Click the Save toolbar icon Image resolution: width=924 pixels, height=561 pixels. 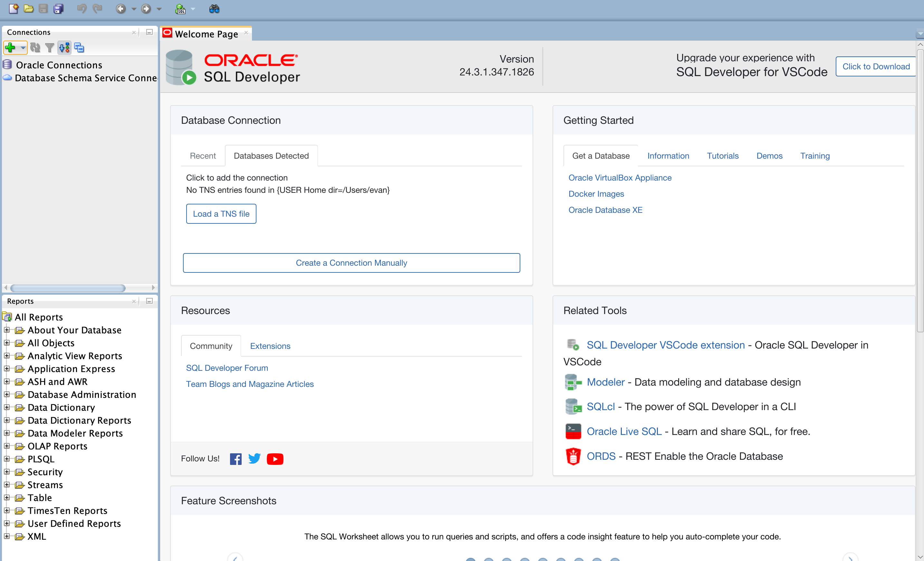click(x=43, y=9)
